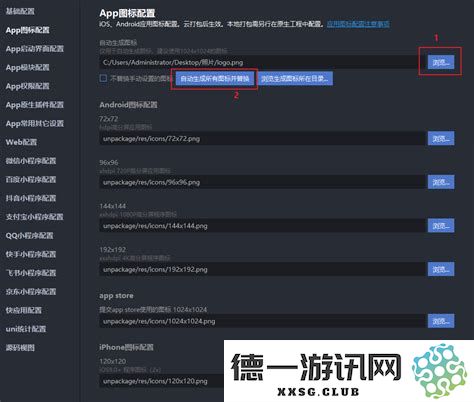Select App图标配置 sidebar item

28,30
